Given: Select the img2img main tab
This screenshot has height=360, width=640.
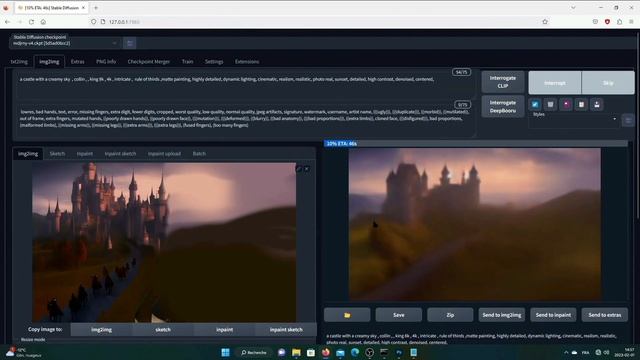Looking at the screenshot, I should tap(49, 62).
